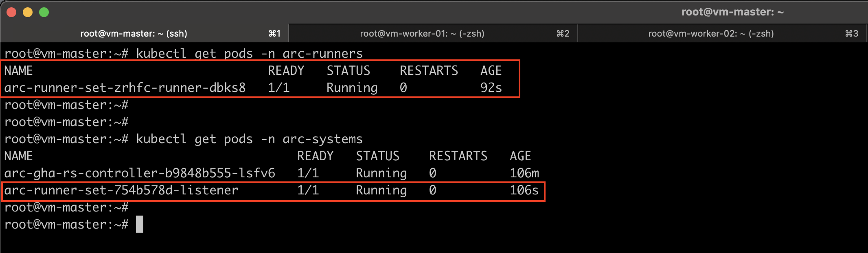Image resolution: width=868 pixels, height=253 pixels.
Task: Click the Running status of the listener pod
Action: pyautogui.click(x=381, y=190)
